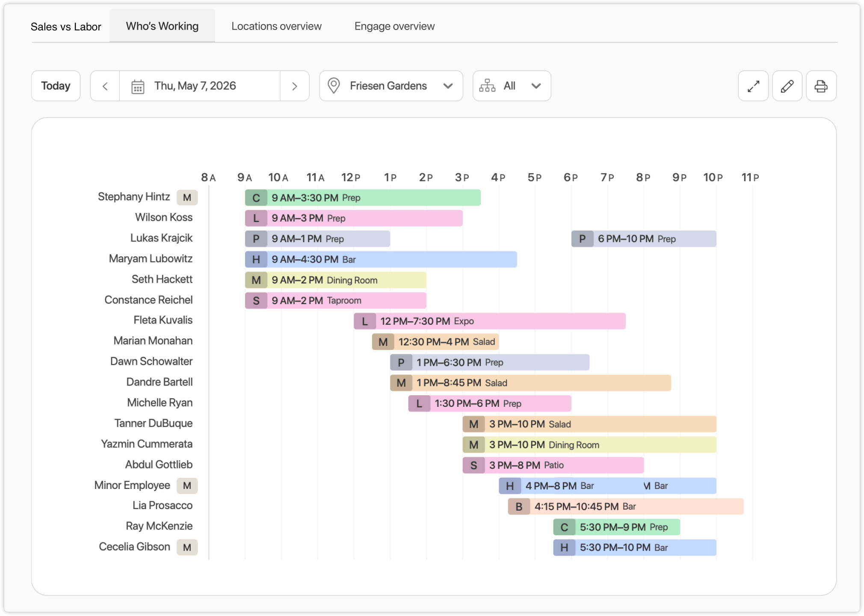Viewport: 864px width, 616px height.
Task: Click the org chart departments icon
Action: tap(487, 86)
